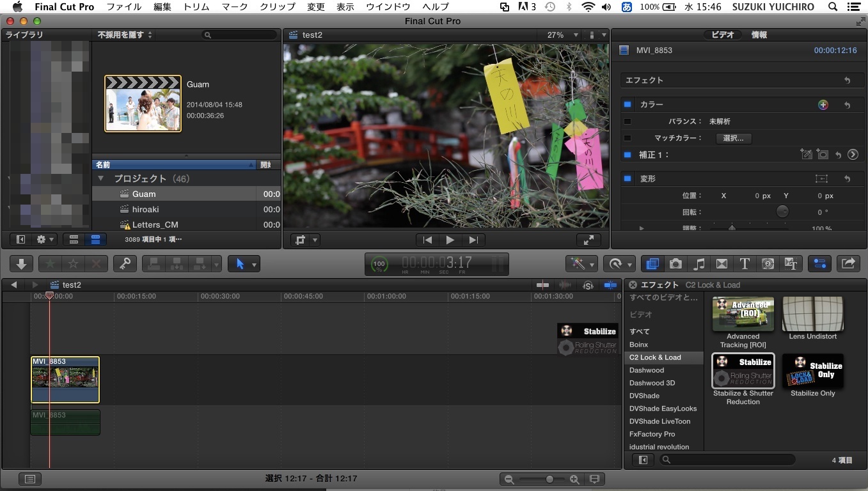Mark selection as Favorite with green star
Viewport: 868px width, 491px height.
[51, 263]
